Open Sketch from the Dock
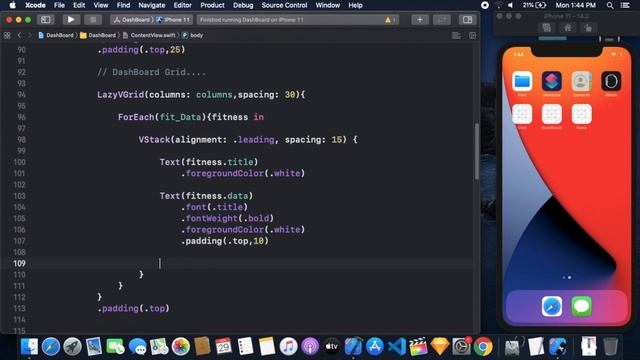640x360 pixels. pos(440,347)
